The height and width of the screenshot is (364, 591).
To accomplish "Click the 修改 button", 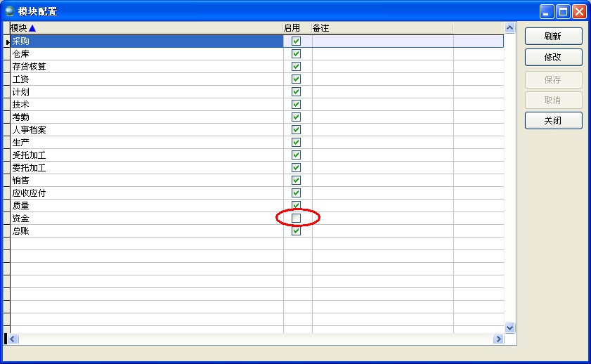I will [553, 57].
